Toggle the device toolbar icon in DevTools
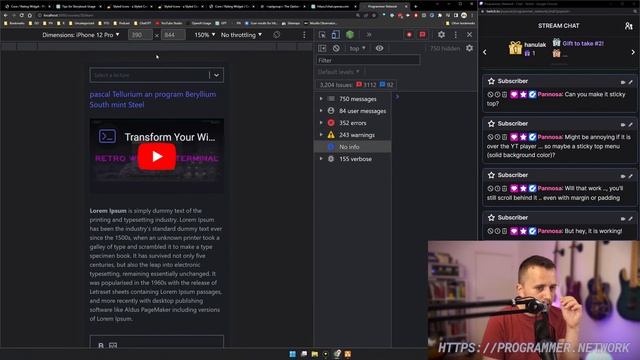The height and width of the screenshot is (360, 640). coord(336,35)
